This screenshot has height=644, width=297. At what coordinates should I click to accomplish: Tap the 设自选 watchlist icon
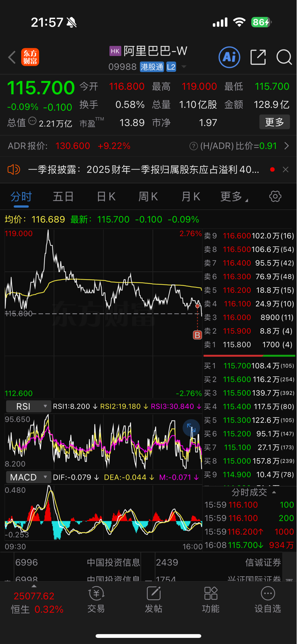pyautogui.click(x=268, y=600)
